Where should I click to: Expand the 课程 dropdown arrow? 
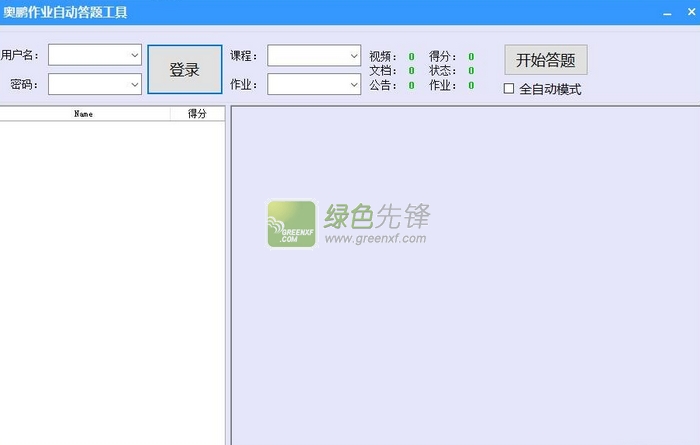pyautogui.click(x=354, y=56)
